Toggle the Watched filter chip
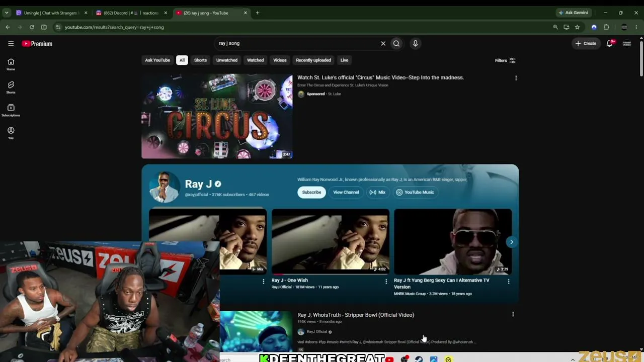Screen dimensions: 644x362 point(255,60)
